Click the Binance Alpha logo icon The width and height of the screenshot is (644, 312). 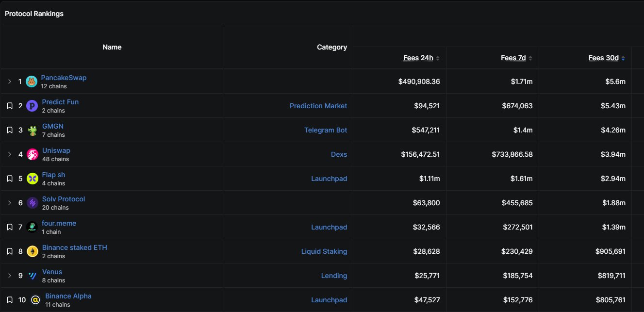(35, 300)
